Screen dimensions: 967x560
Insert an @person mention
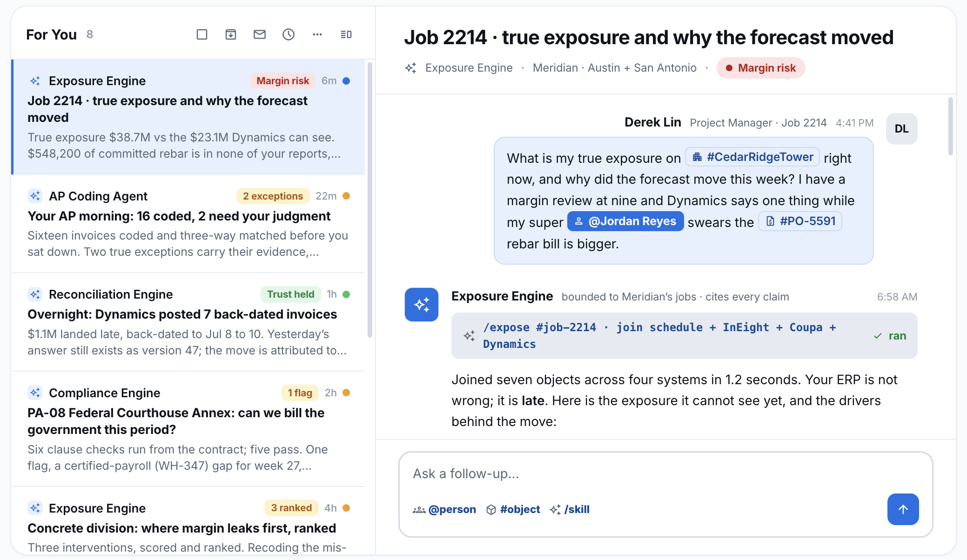444,510
